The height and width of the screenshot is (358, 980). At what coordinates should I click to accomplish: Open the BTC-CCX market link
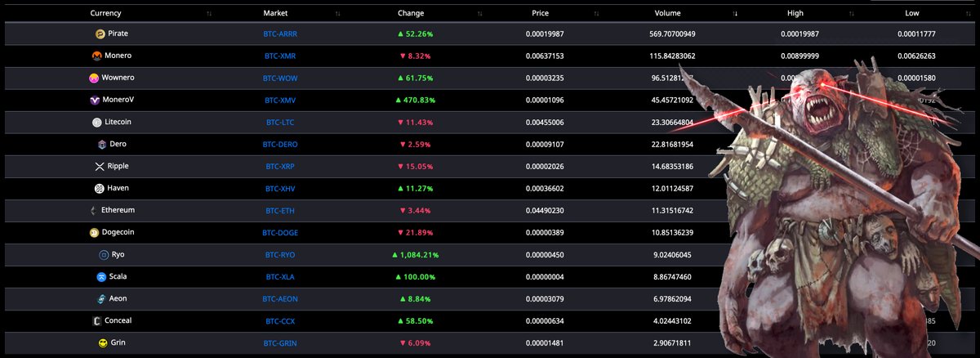[282, 320]
